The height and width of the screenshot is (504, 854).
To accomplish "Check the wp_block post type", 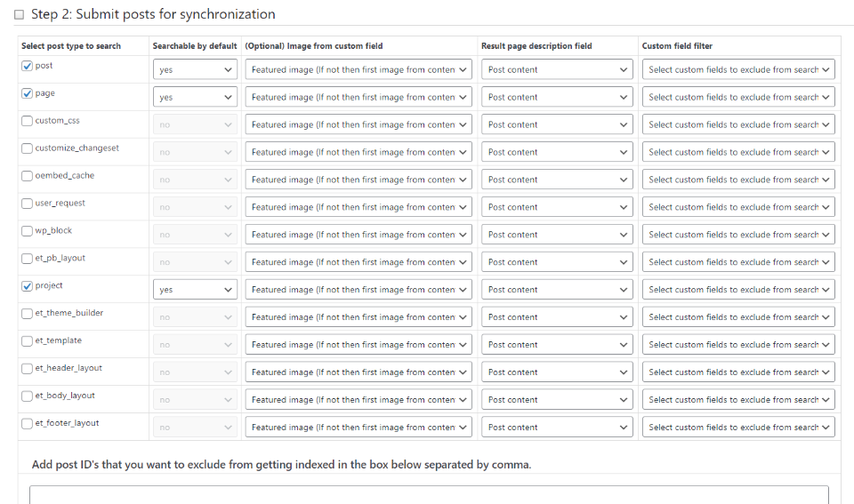I will tap(28, 231).
